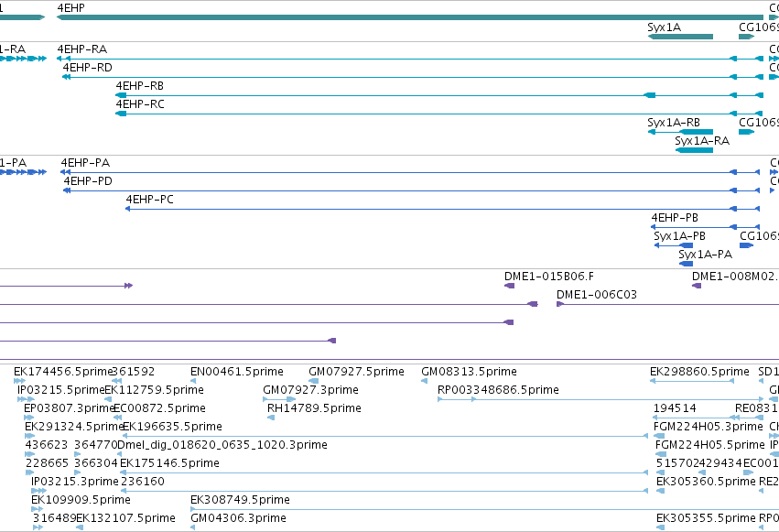Select the EK308749.5prime EST label
This screenshot has width=779, height=532.
(x=240, y=500)
